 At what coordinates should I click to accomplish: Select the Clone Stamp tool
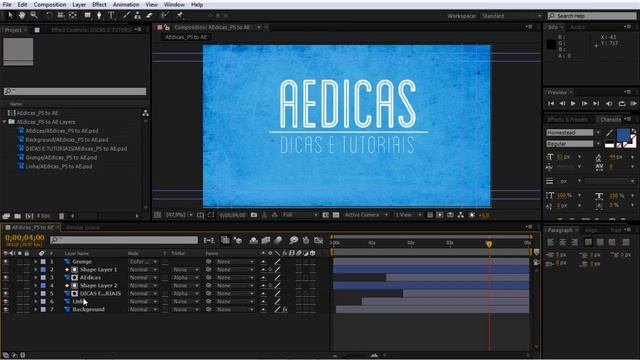click(138, 16)
